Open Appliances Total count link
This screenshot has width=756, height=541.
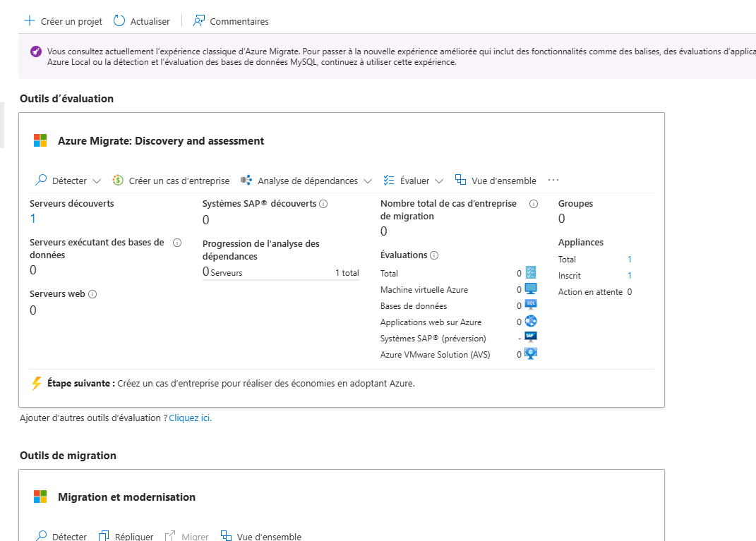629,259
